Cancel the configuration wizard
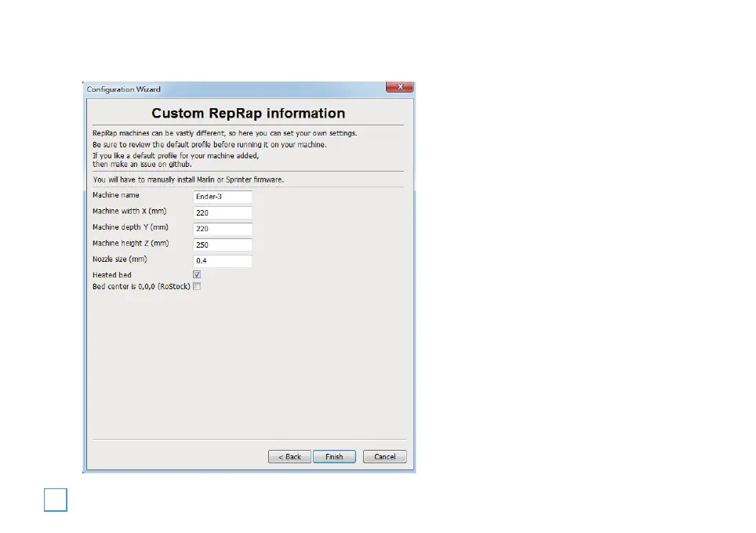 384,457
